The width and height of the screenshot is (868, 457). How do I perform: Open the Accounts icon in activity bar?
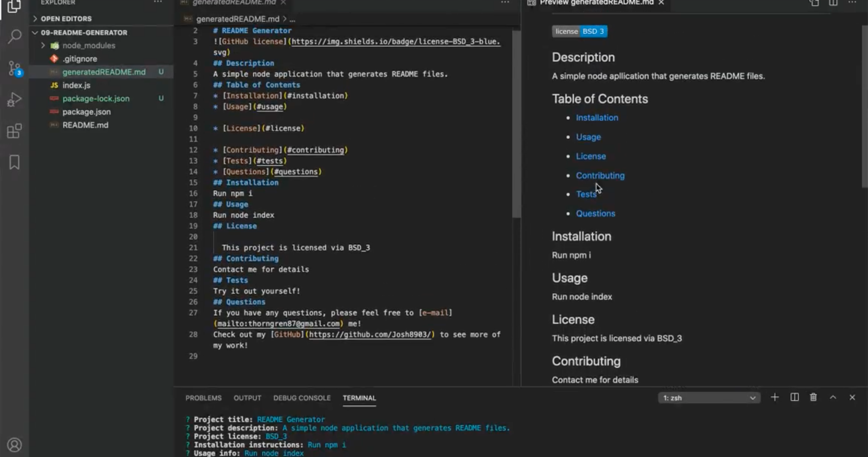(x=14, y=445)
